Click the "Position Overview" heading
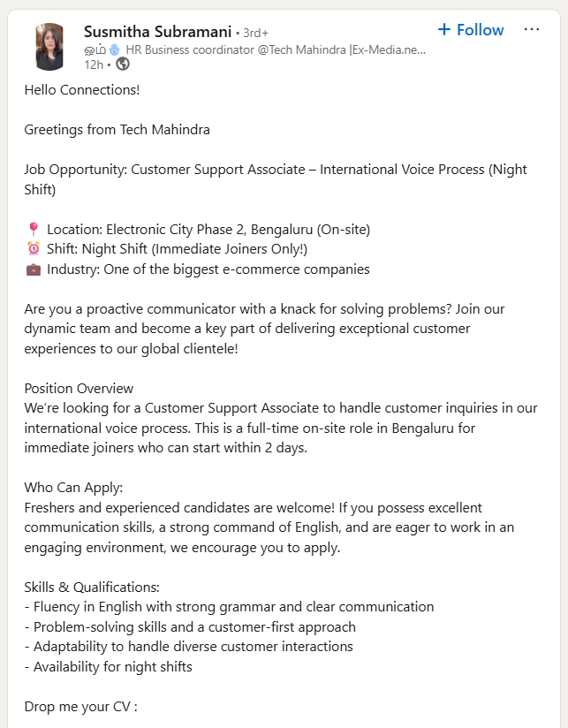Screen dimensions: 568x728 tap(79, 388)
